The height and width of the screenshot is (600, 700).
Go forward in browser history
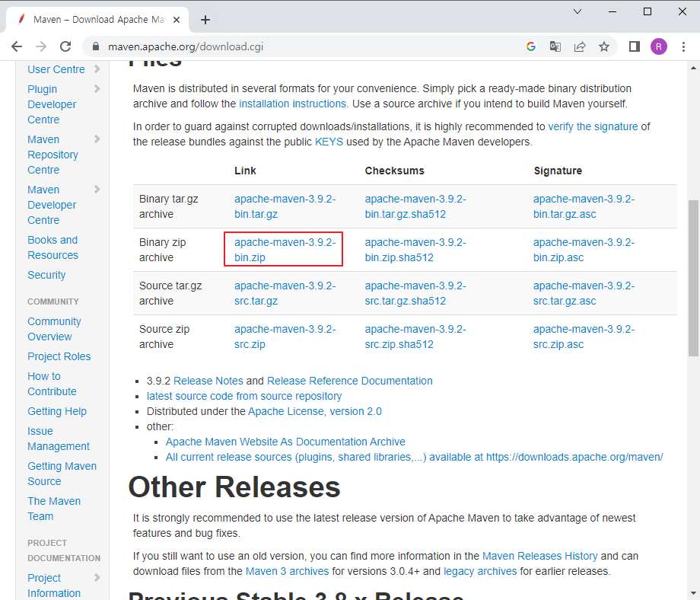41,46
